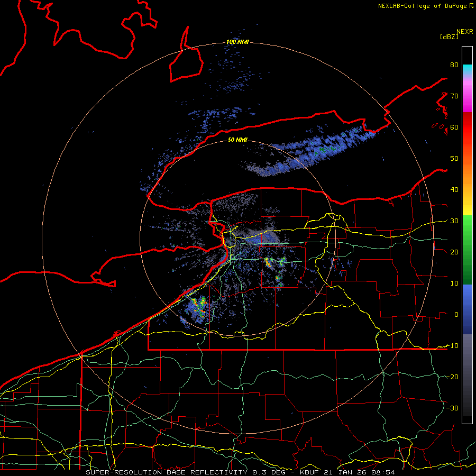476x476 pixels.
Task: Click the 40 value on the dBZ scale
Action: click(x=454, y=190)
